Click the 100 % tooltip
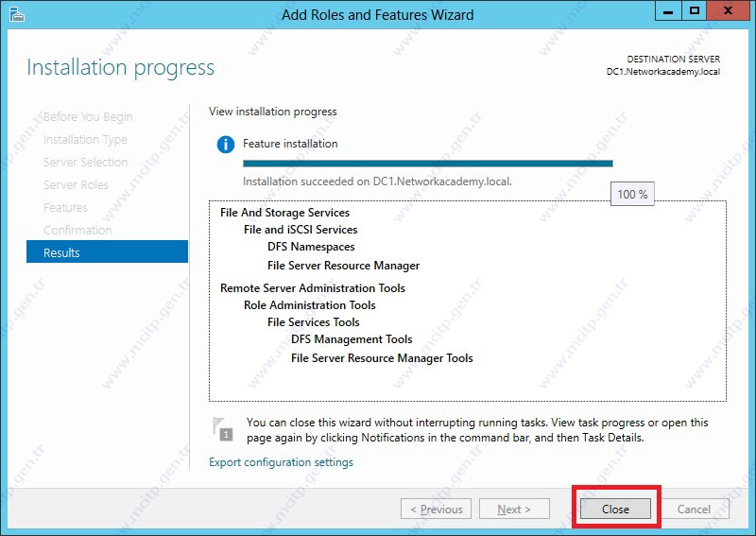This screenshot has width=756, height=536. point(632,194)
